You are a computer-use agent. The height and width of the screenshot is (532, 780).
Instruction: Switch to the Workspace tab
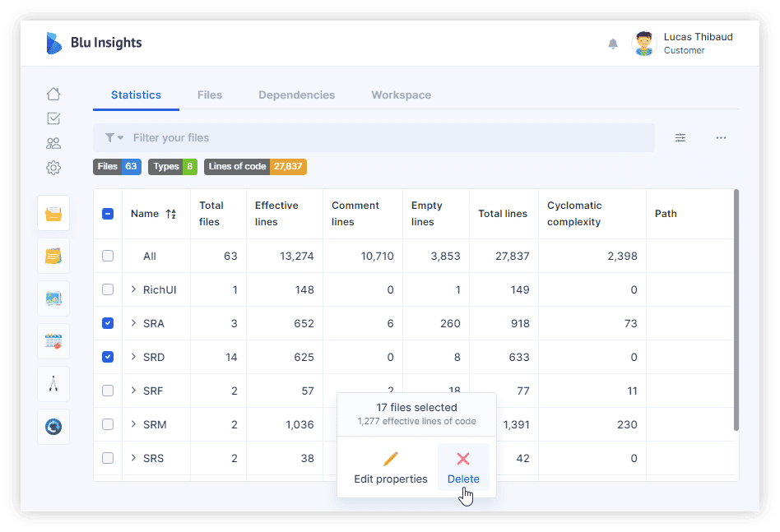tap(401, 95)
